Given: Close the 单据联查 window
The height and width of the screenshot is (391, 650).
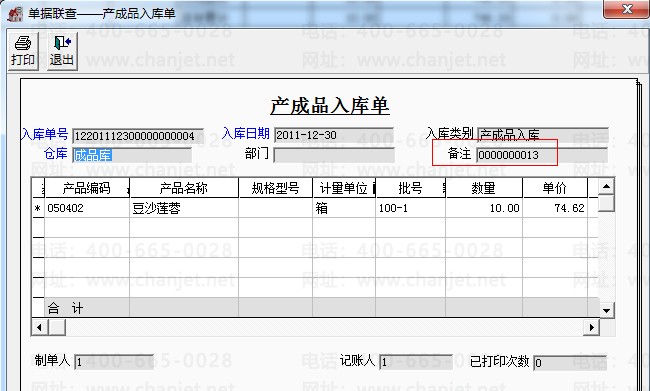Looking at the screenshot, I should tap(626, 9).
